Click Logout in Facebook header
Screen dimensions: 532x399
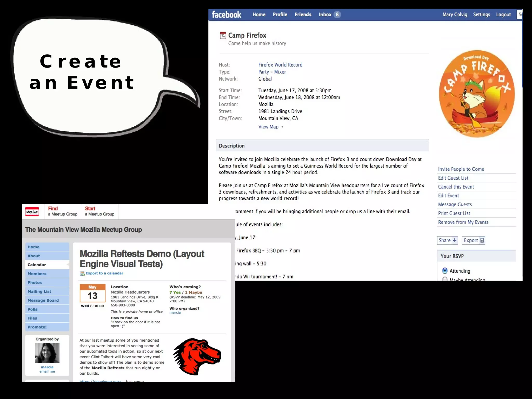(503, 15)
